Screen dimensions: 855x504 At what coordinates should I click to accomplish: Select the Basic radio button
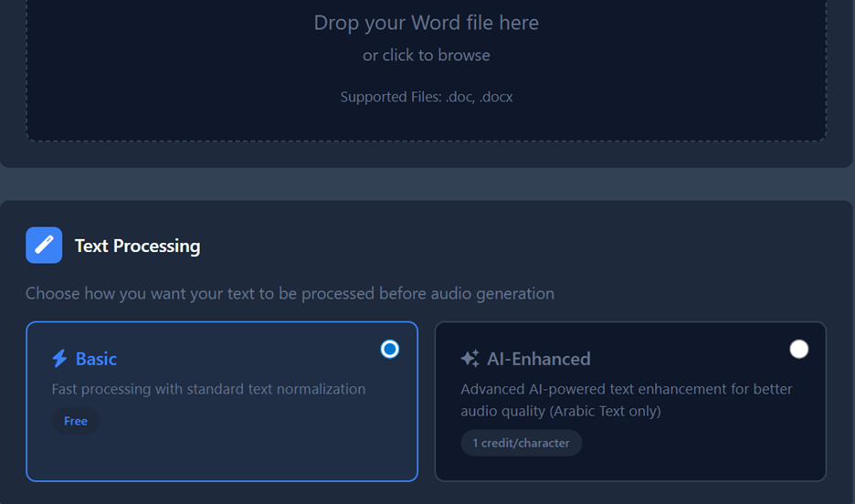click(x=390, y=349)
